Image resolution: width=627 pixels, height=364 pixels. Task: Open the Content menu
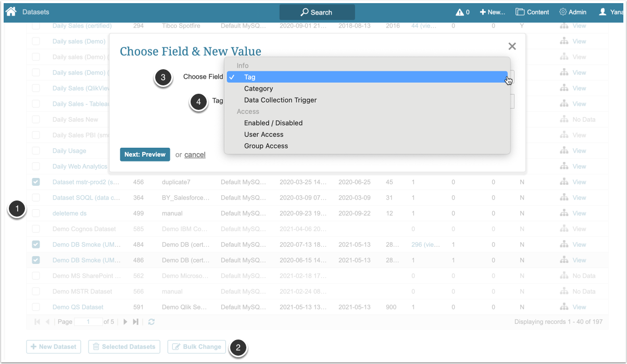click(x=532, y=12)
